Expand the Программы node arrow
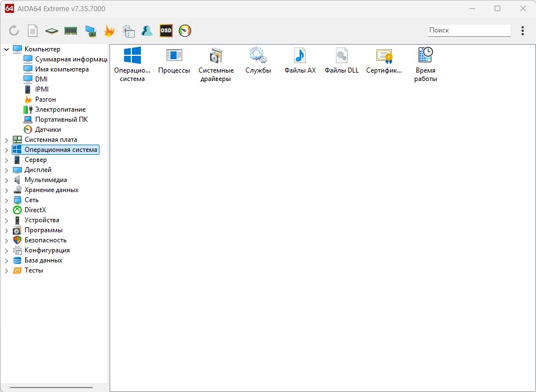This screenshot has width=536, height=392. pyautogui.click(x=7, y=231)
